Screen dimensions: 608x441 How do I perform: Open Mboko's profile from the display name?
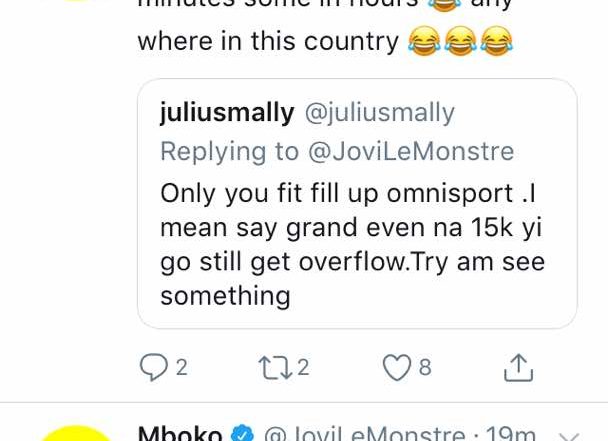pyautogui.click(x=180, y=434)
